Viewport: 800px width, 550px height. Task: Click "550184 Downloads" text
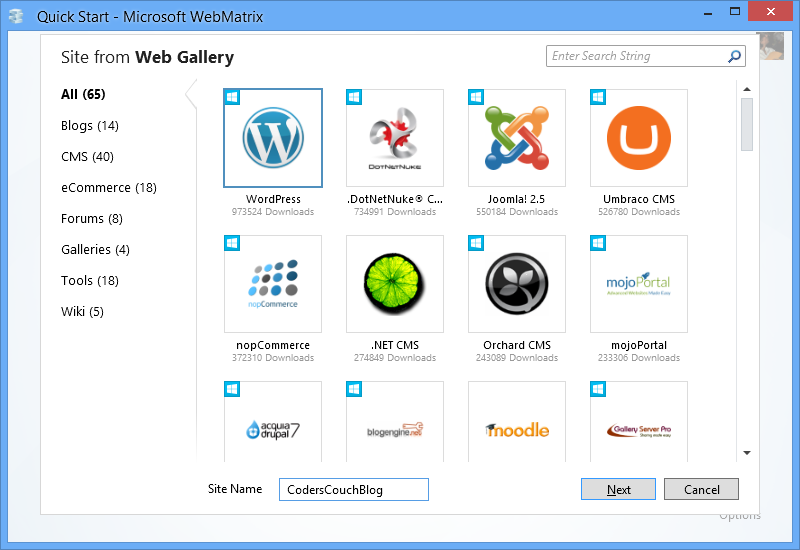(x=517, y=212)
